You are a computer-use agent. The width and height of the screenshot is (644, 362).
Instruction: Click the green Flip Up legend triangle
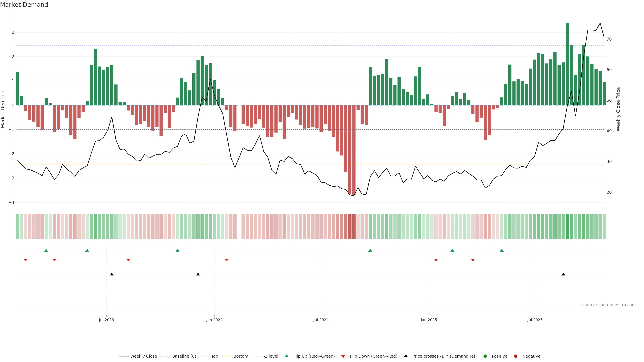click(287, 356)
